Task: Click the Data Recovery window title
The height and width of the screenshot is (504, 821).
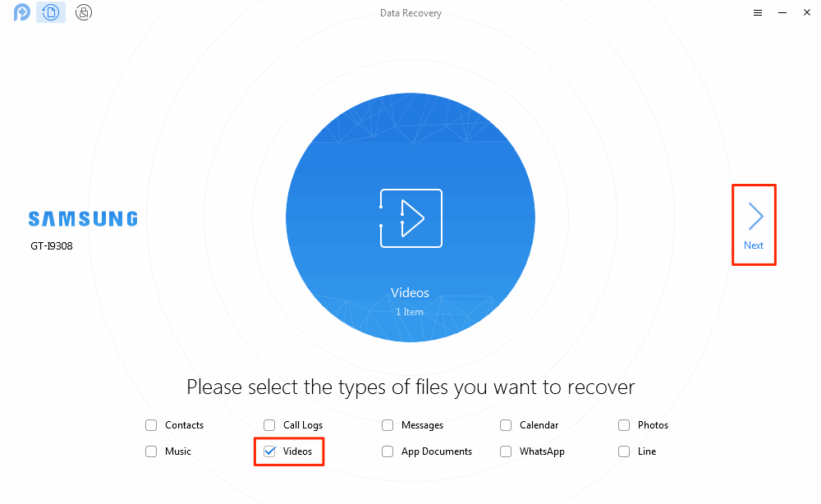Action: [x=411, y=13]
